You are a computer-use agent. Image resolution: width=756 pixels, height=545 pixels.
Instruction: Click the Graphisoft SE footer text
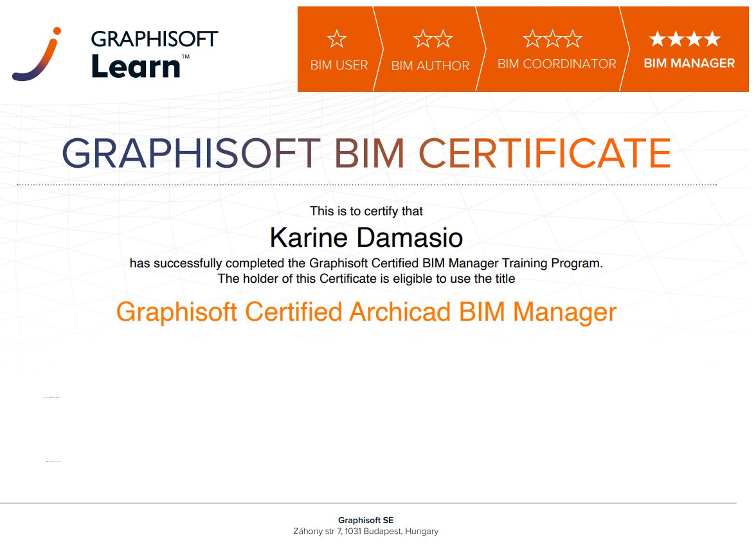(366, 520)
